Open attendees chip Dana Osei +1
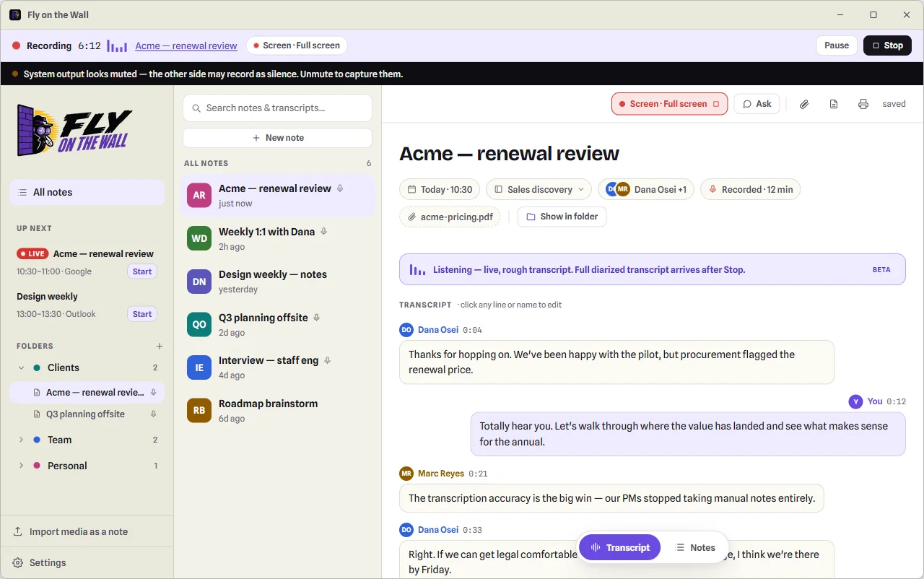 click(646, 189)
